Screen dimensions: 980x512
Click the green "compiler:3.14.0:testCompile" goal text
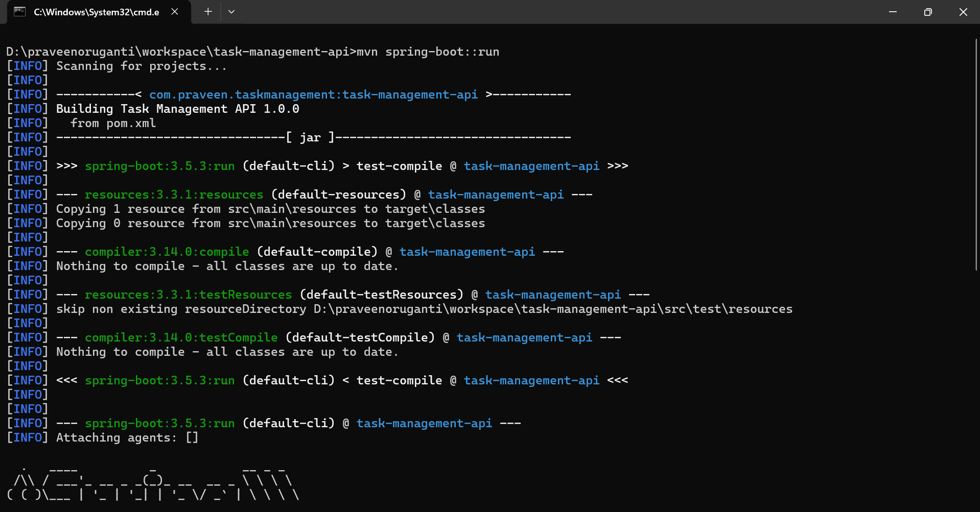(x=181, y=337)
